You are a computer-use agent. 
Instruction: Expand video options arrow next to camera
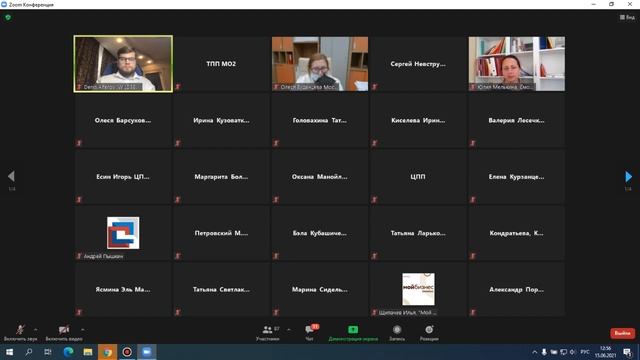coord(82,329)
